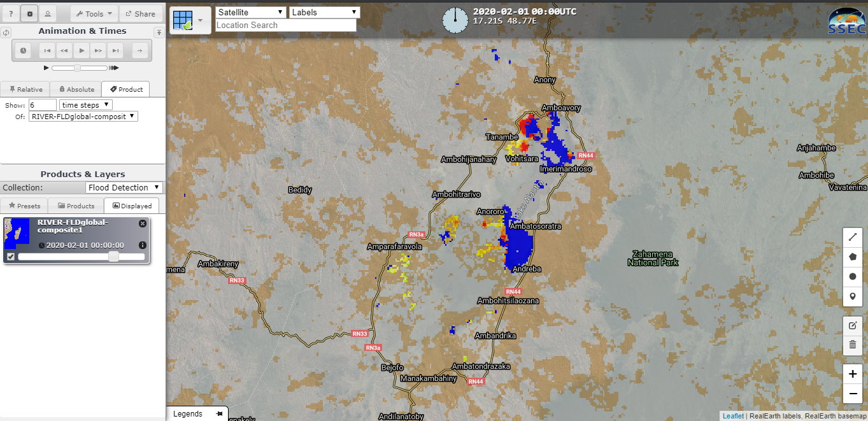Click the delete shapes trash icon
Image resolution: width=868 pixels, height=421 pixels.
click(853, 345)
